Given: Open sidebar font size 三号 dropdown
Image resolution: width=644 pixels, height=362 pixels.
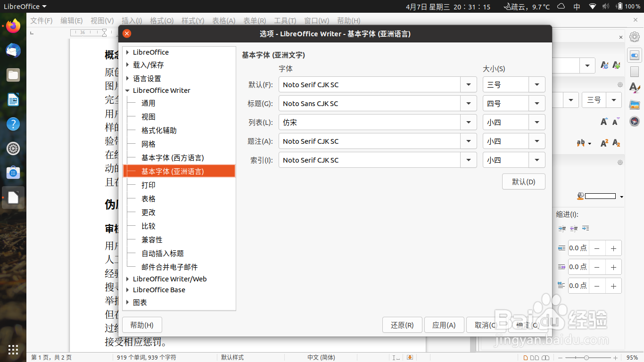Looking at the screenshot, I should [614, 100].
